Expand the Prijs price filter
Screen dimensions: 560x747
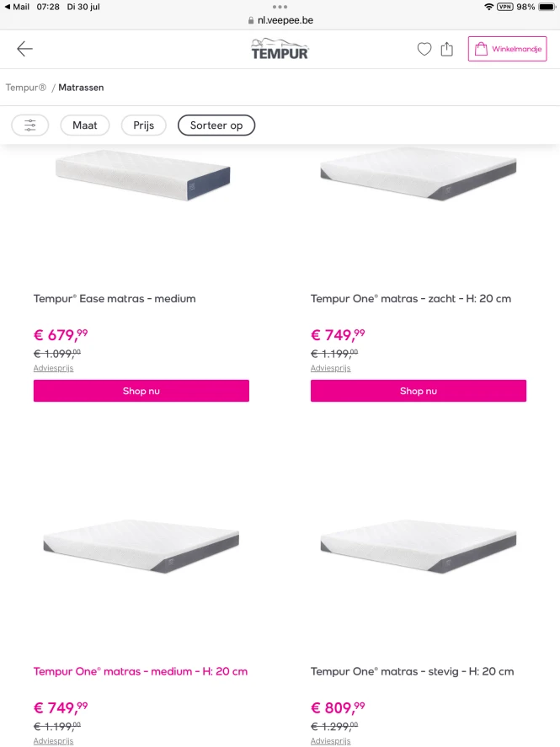(144, 125)
